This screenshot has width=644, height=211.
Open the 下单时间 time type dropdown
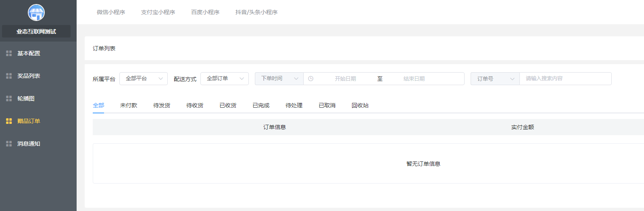coord(279,79)
